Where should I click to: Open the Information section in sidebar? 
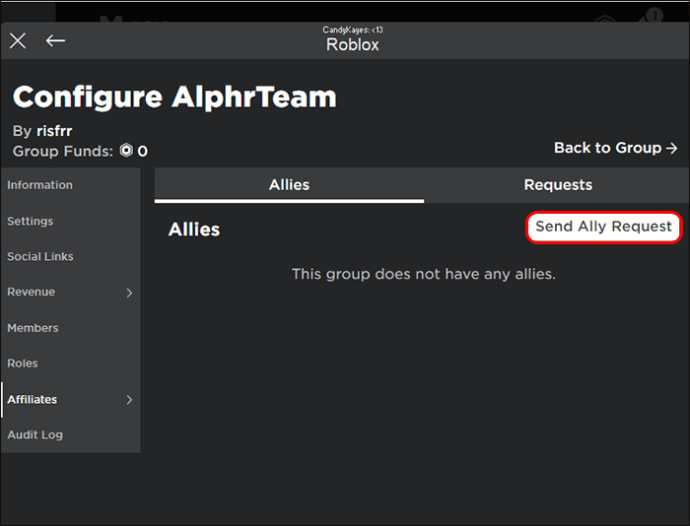[70, 185]
